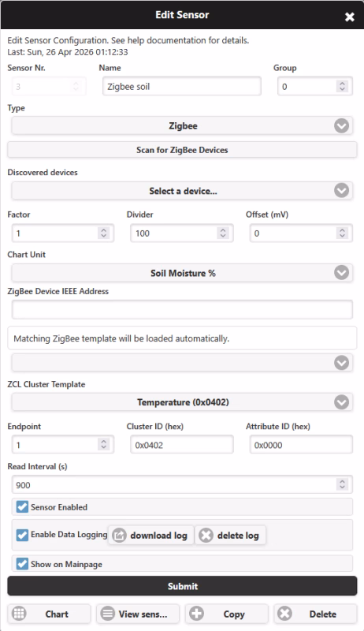
Task: Open the Chart Unit Soil Moisture dropdown
Action: [182, 273]
